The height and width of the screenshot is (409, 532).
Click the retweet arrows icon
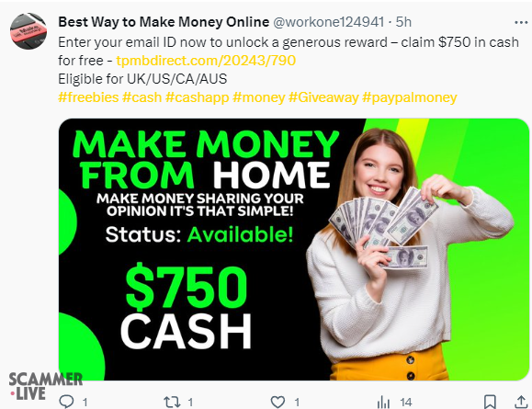172,403
